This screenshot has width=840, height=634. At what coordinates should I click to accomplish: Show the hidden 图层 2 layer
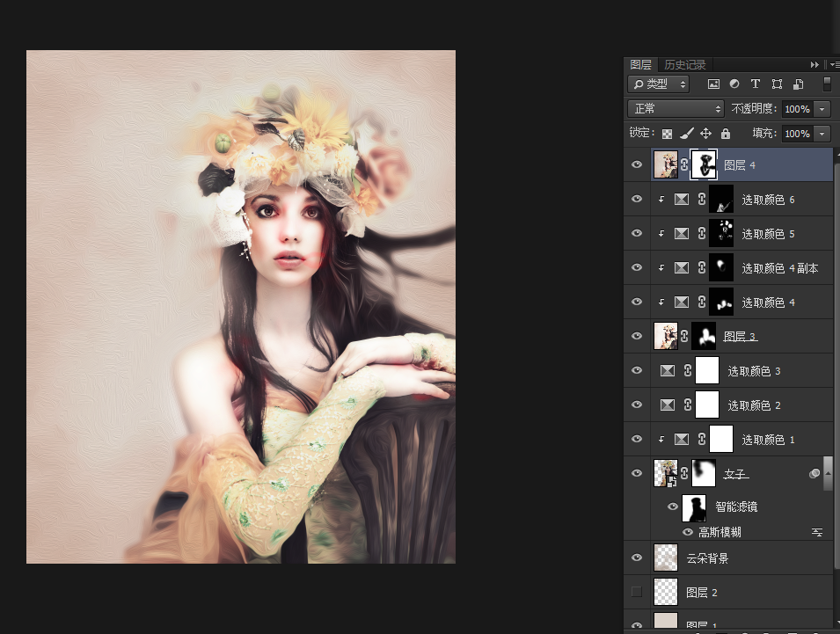click(637, 592)
